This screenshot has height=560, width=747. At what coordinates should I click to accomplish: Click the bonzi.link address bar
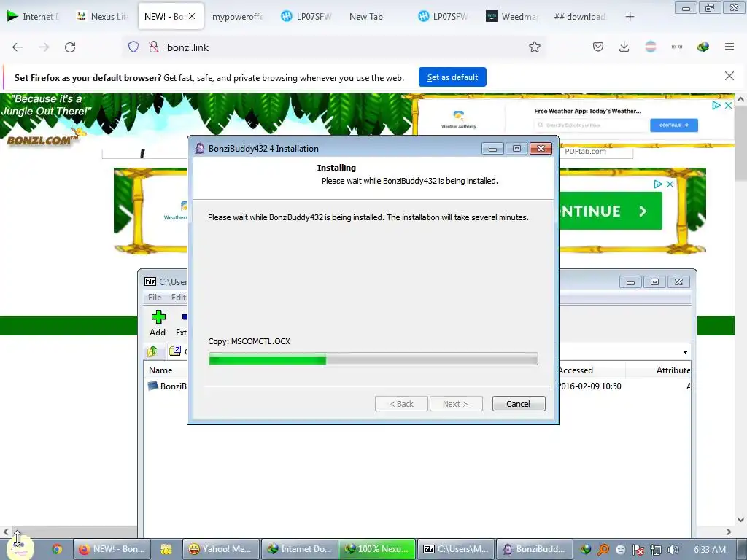tap(333, 47)
